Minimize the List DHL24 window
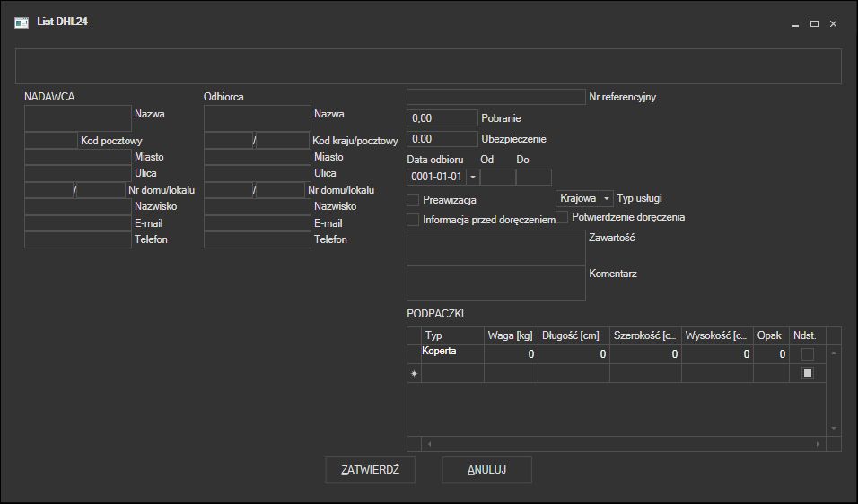The height and width of the screenshot is (504, 858). pos(795,24)
